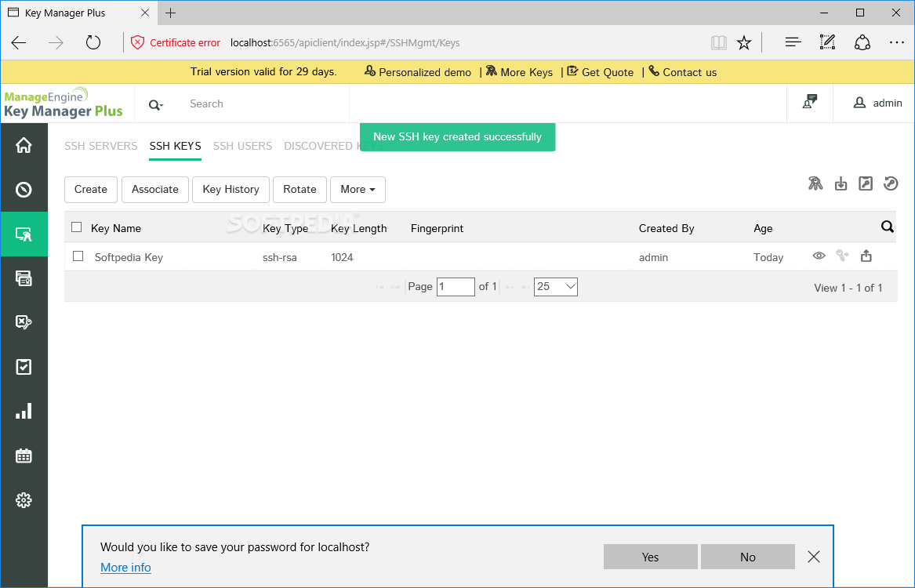Click the circular history icon above the table
The height and width of the screenshot is (588, 915).
click(x=891, y=183)
